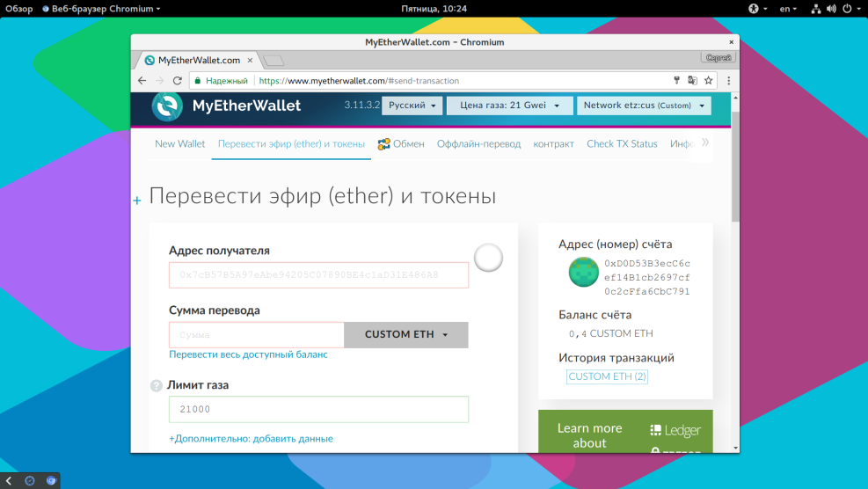This screenshot has height=489, width=868.
Task: Click the browser forward arrow
Action: pos(159,81)
